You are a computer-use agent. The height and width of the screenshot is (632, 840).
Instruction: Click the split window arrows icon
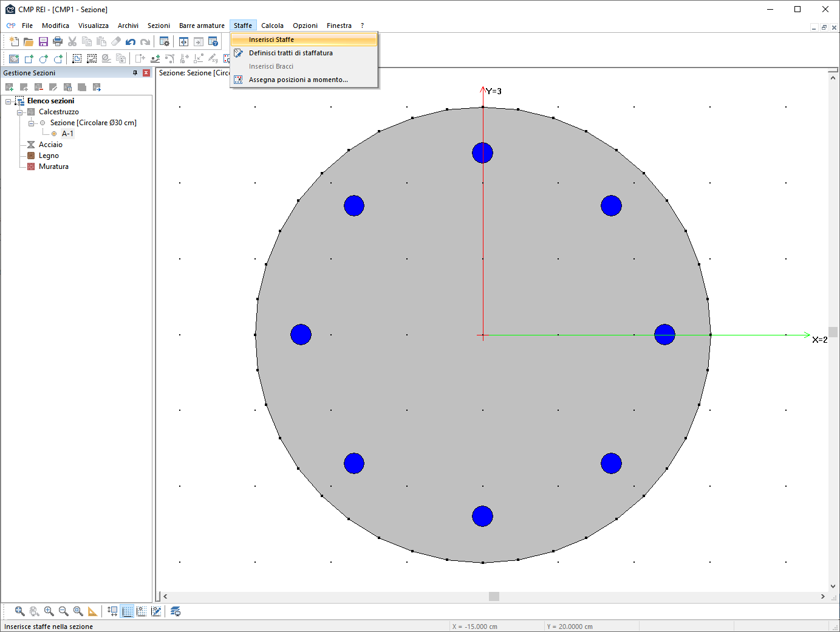pos(183,41)
